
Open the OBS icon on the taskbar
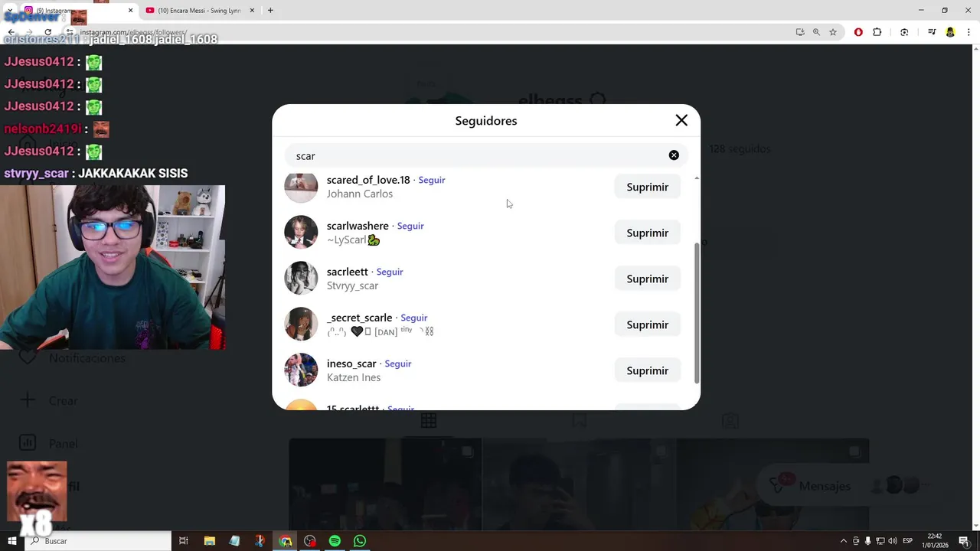tap(309, 541)
